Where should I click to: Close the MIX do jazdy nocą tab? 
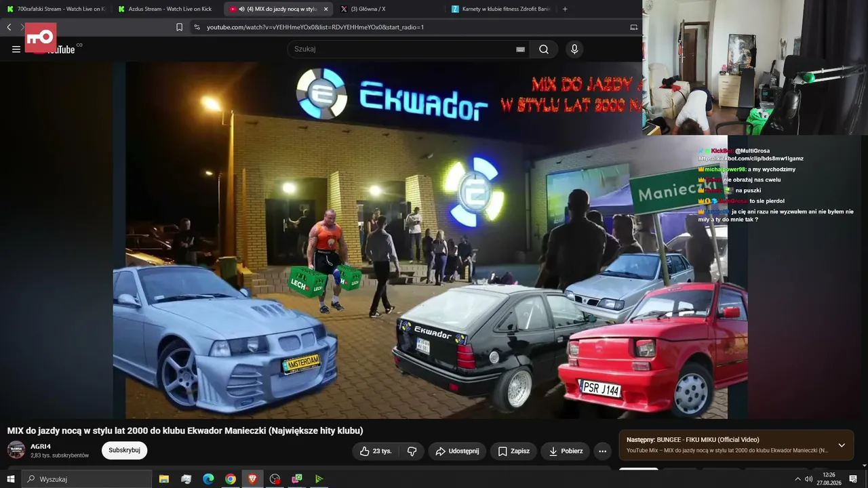[325, 9]
